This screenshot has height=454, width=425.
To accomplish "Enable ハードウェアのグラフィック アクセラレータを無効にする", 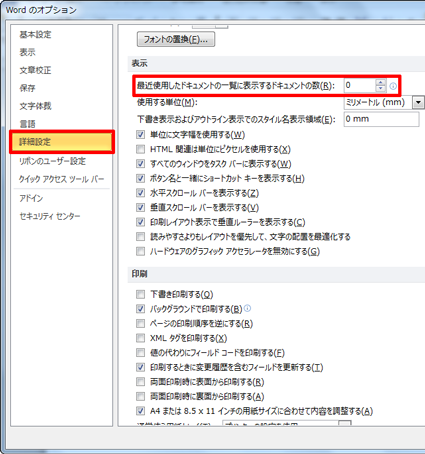I will click(x=140, y=251).
